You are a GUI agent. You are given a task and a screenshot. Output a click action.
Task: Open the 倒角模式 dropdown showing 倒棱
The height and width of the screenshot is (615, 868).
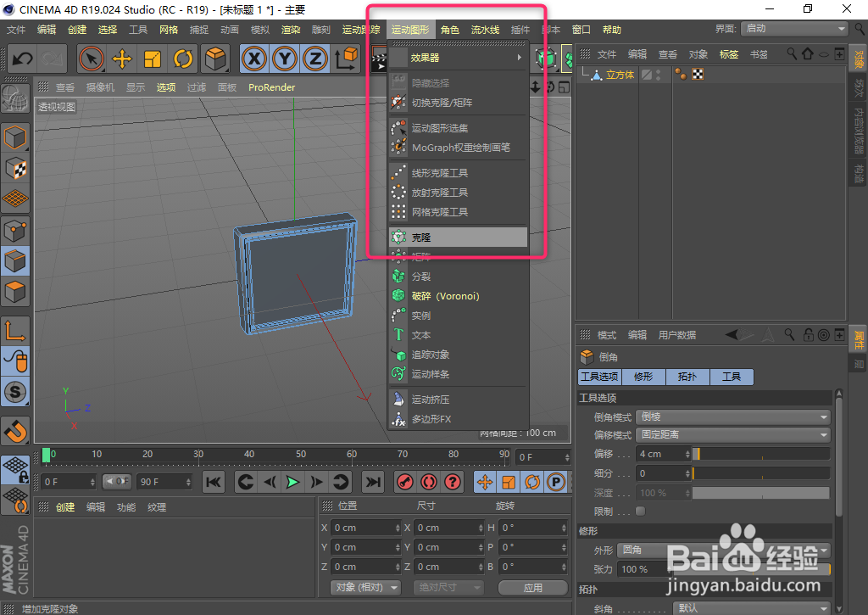732,417
